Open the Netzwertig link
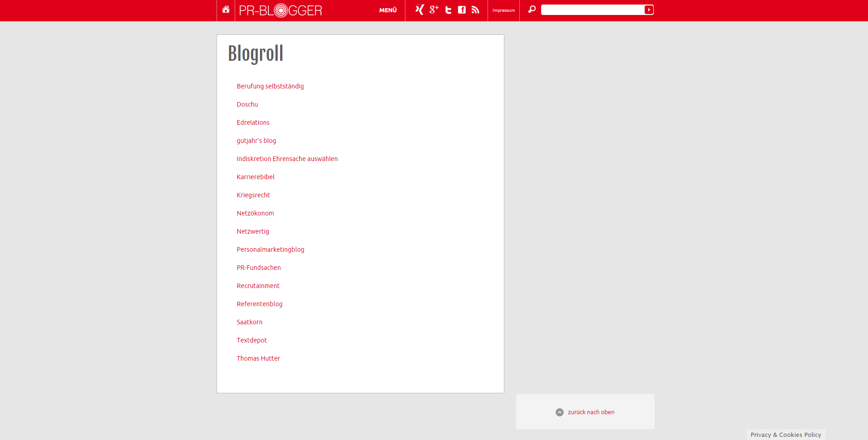 click(x=253, y=231)
